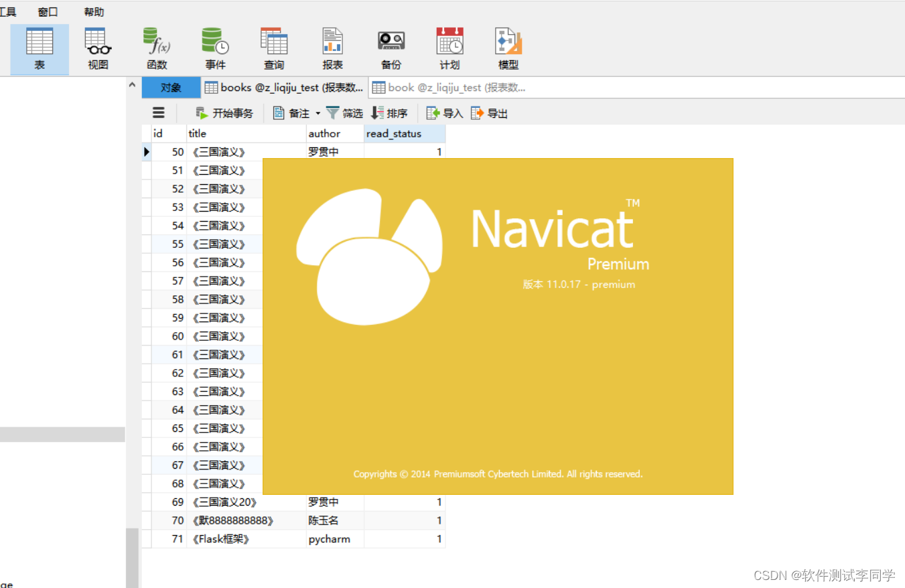
Task: Click the author column header
Action: (x=335, y=133)
